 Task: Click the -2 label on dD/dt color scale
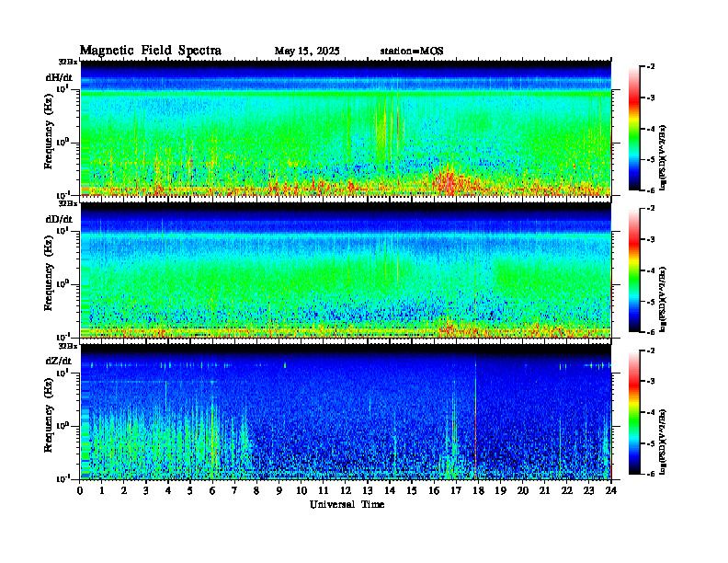click(651, 209)
